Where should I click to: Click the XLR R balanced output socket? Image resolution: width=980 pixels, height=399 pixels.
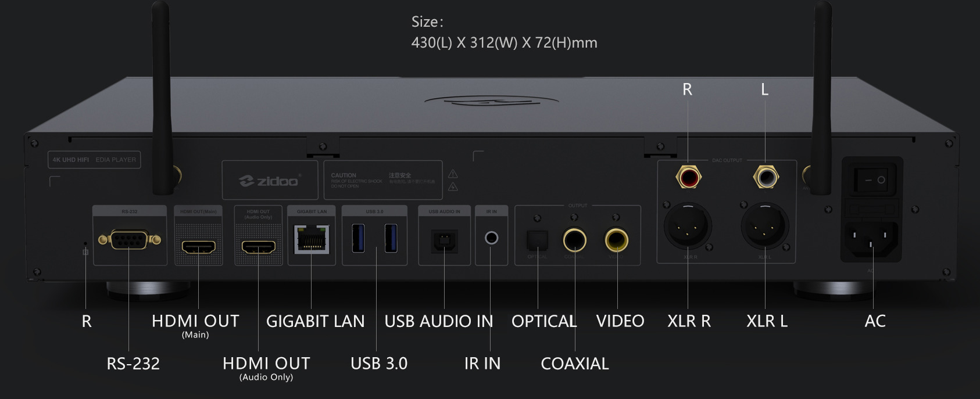pyautogui.click(x=688, y=226)
